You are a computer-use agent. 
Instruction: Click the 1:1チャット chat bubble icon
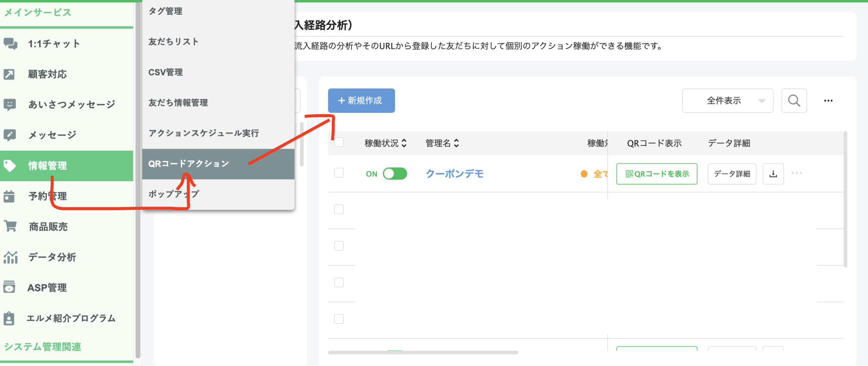pyautogui.click(x=10, y=44)
